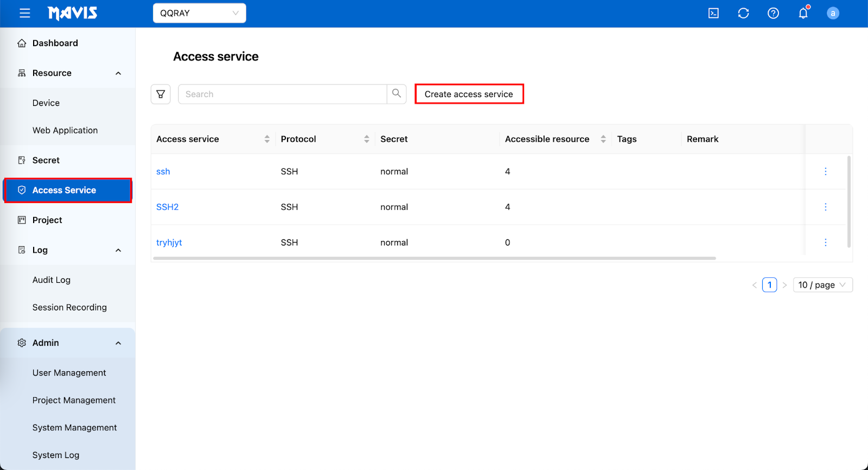The height and width of the screenshot is (470, 868).
Task: Open the help question mark icon
Action: [773, 13]
